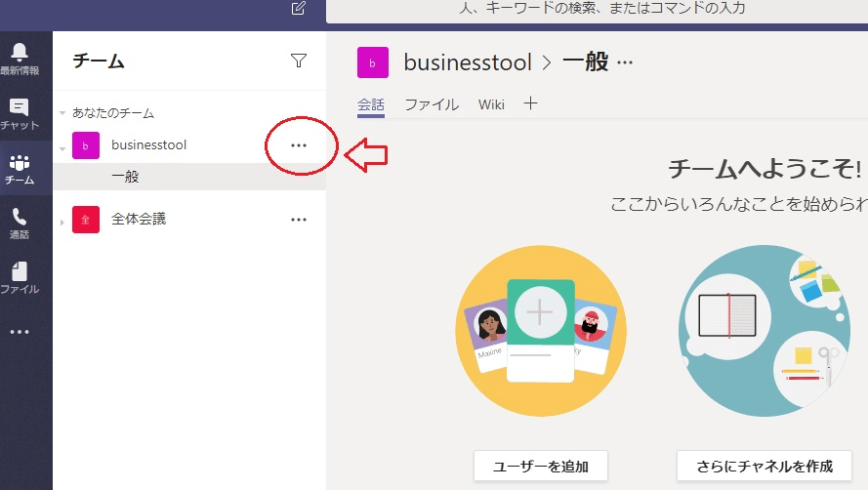Image resolution: width=868 pixels, height=490 pixels.
Task: Collapse the あなたのチーム section
Action: [63, 113]
